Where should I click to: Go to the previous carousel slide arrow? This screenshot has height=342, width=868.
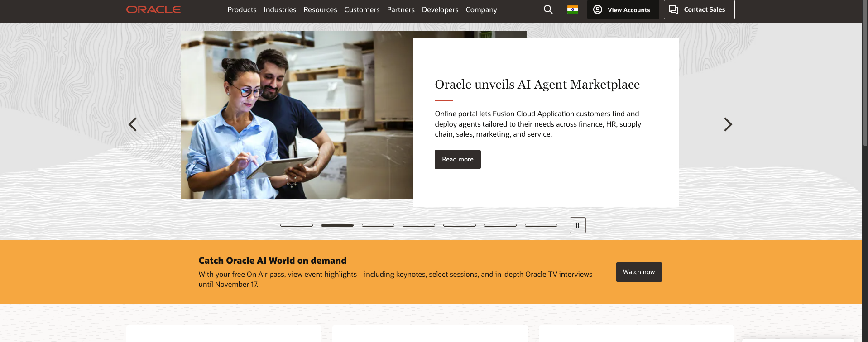coord(133,124)
